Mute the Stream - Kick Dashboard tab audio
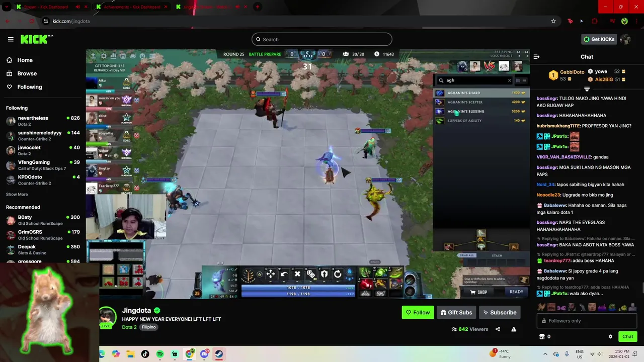Screen dimensions: 644x362 (x=77, y=7)
